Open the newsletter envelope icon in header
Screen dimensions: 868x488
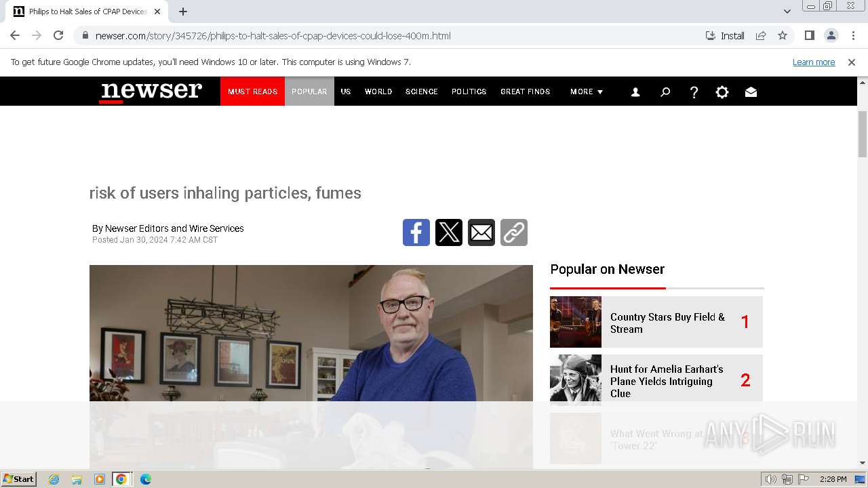point(751,92)
